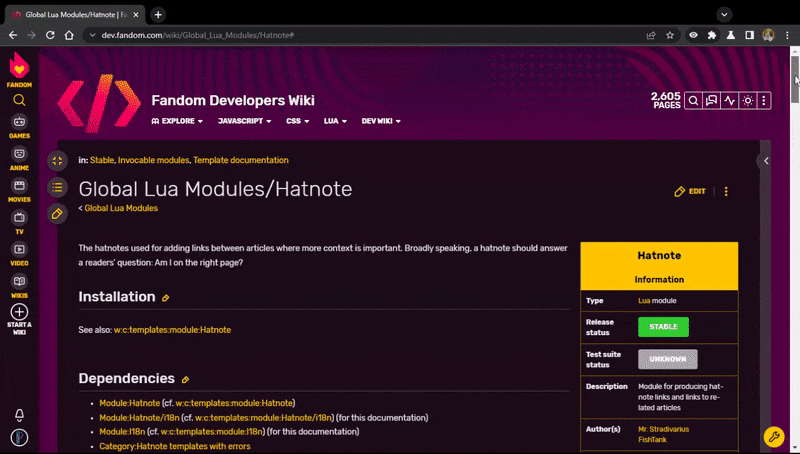This screenshot has height=454, width=800.
Task: Open the browser side panel icon
Action: 749,35
